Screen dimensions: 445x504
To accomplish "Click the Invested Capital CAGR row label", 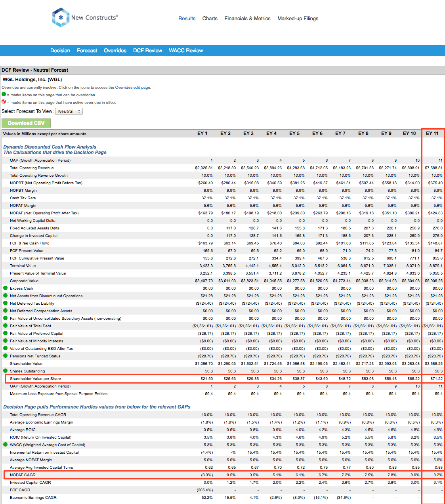I will click(x=31, y=482).
